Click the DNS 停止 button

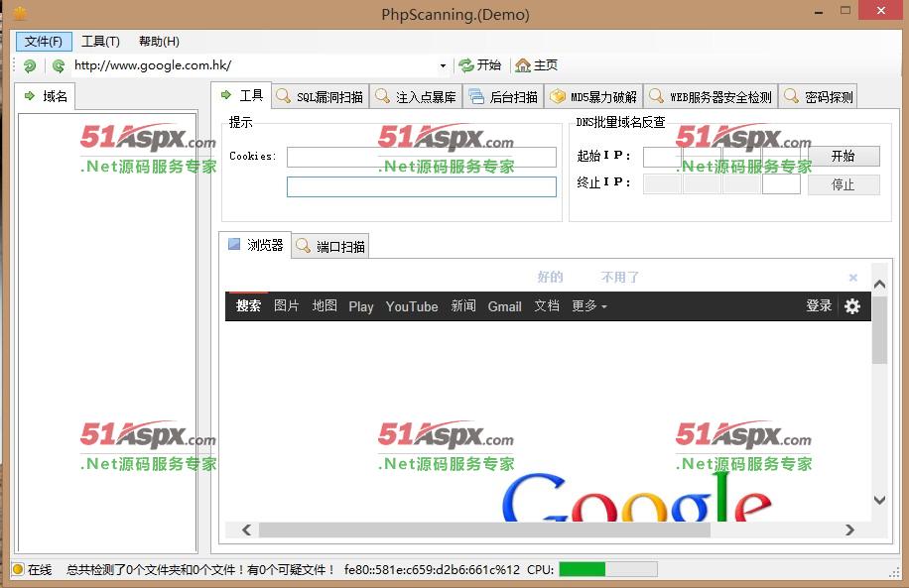pyautogui.click(x=844, y=184)
